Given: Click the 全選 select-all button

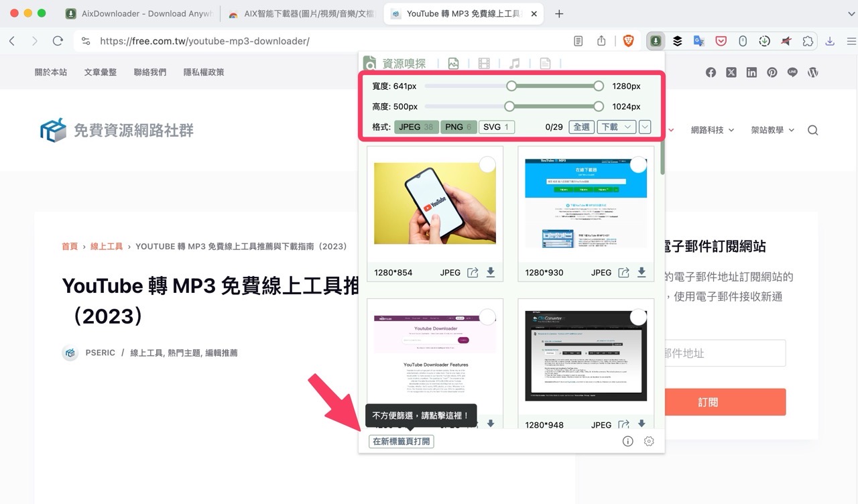Looking at the screenshot, I should click(581, 127).
